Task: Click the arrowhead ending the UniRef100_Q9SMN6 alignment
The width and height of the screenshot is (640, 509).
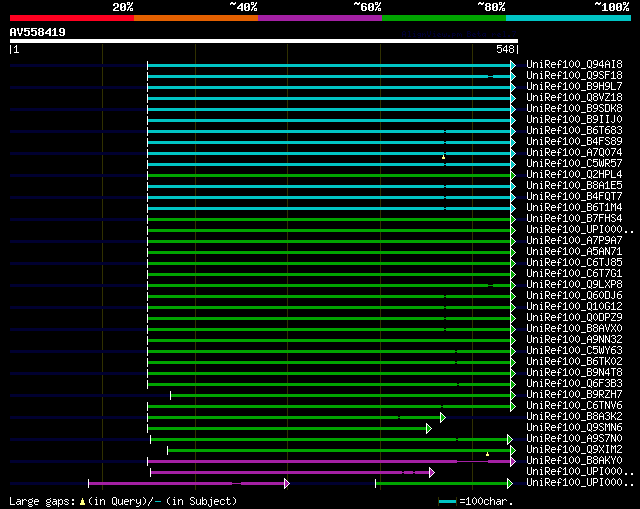Action: tap(428, 428)
